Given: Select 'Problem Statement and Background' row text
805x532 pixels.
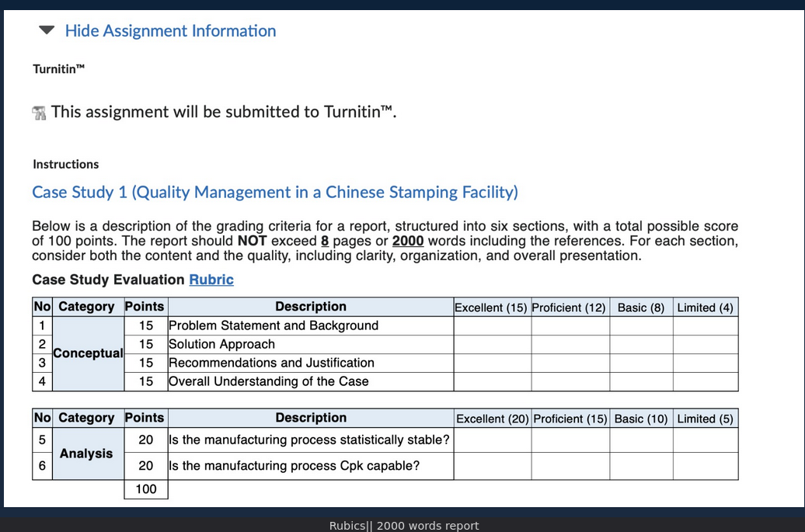Looking at the screenshot, I should tap(274, 325).
